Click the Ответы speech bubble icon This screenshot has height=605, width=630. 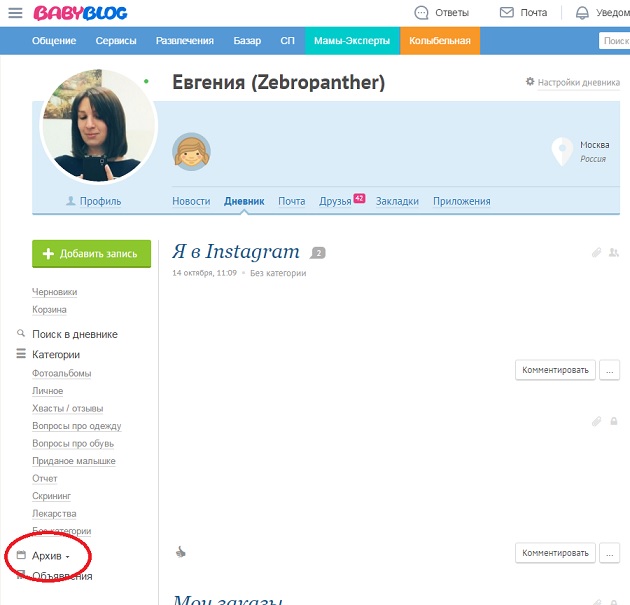(x=421, y=13)
